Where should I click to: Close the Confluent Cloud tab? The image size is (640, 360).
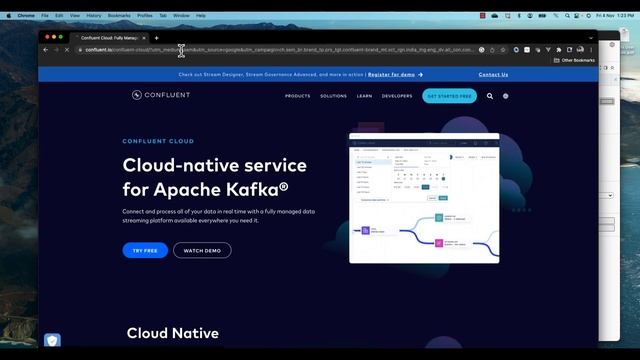pos(144,38)
